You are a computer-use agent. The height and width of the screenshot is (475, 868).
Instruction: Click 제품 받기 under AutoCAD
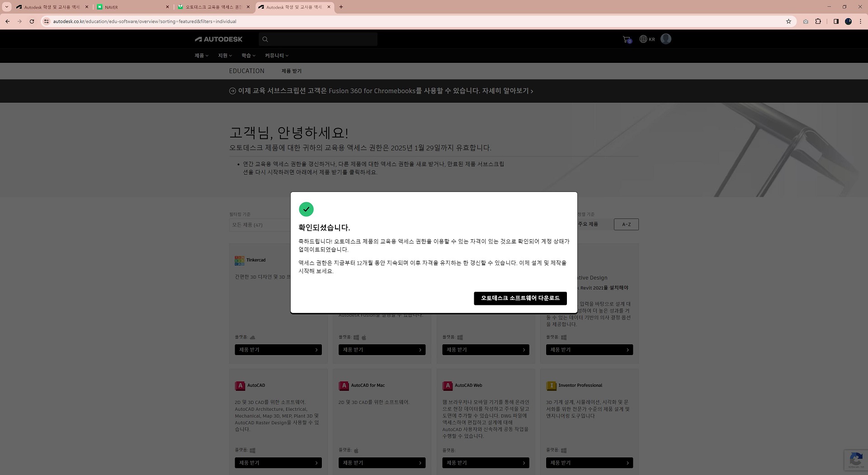click(x=278, y=463)
